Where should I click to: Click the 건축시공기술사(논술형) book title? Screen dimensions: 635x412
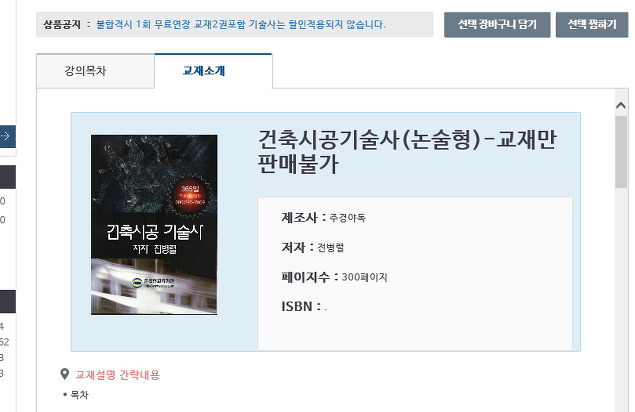coord(407,151)
